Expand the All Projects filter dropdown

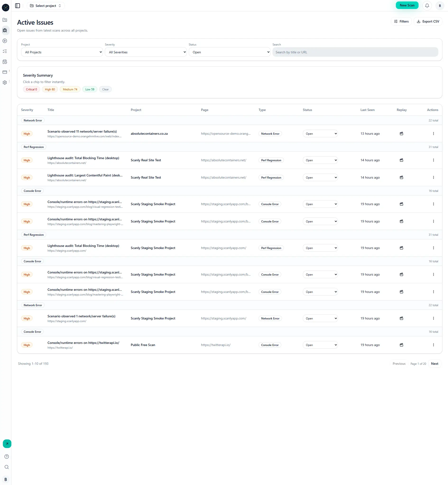(62, 52)
